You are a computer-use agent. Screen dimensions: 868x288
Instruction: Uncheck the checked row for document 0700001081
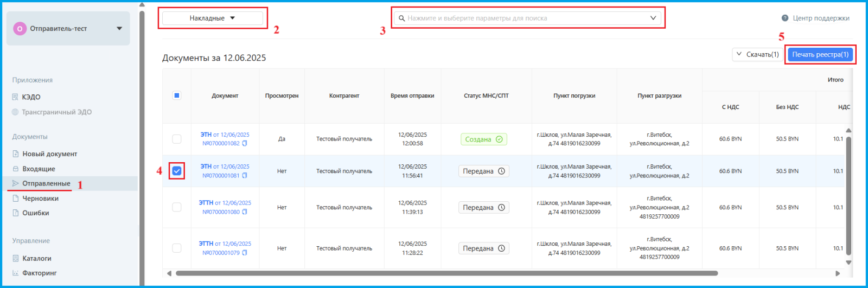pyautogui.click(x=177, y=171)
